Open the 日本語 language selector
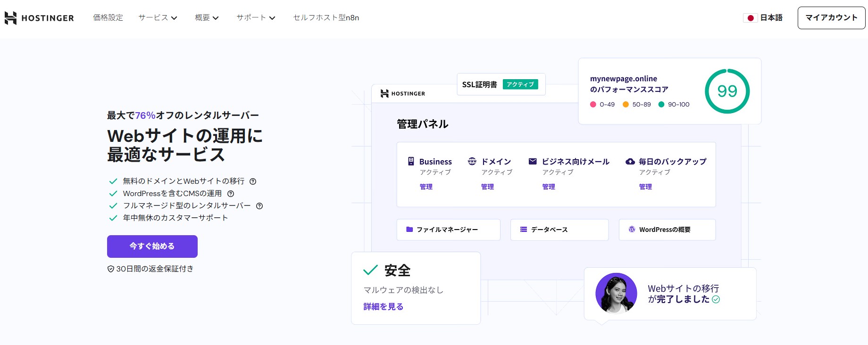This screenshot has width=868, height=345. [x=763, y=18]
